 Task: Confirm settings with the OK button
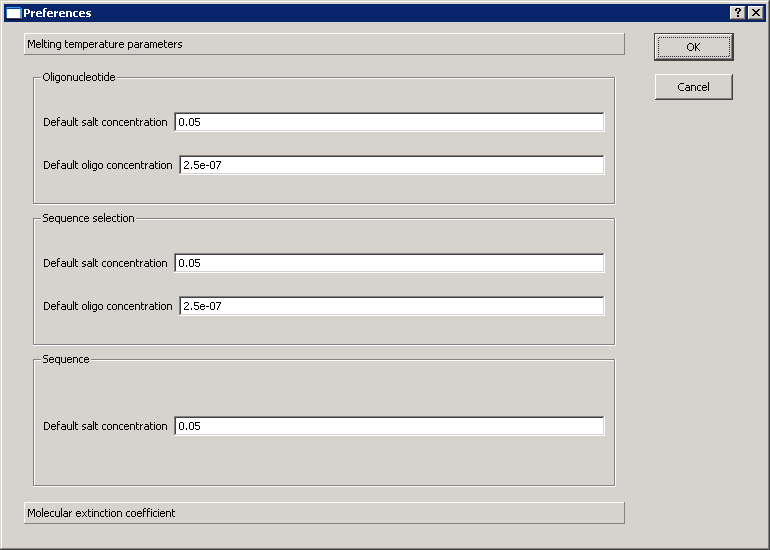(x=693, y=47)
